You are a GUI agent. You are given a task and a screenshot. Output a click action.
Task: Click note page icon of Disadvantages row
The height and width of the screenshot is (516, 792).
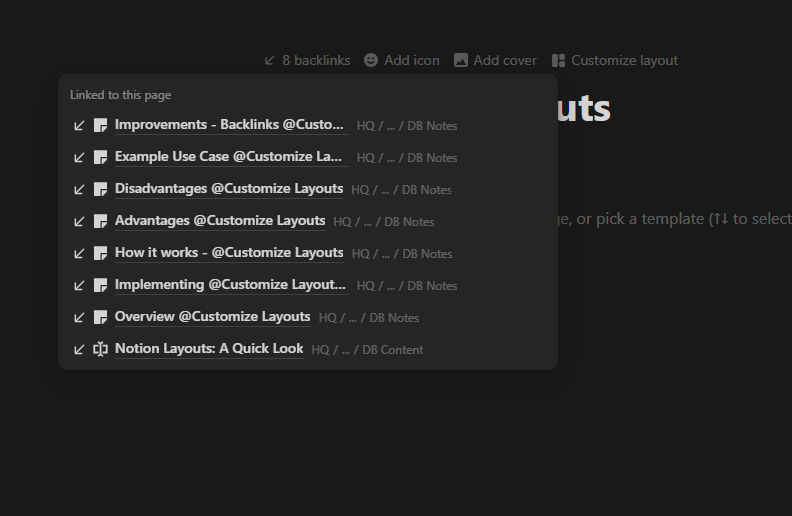(101, 189)
